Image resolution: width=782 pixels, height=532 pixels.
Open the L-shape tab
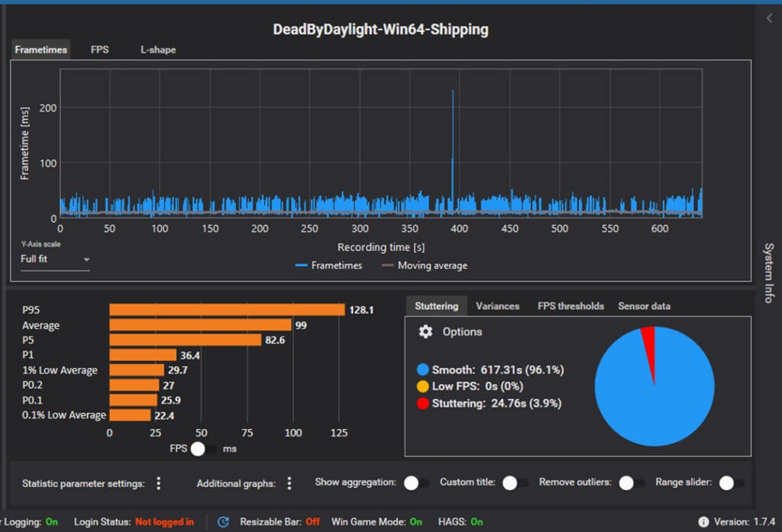tap(157, 50)
